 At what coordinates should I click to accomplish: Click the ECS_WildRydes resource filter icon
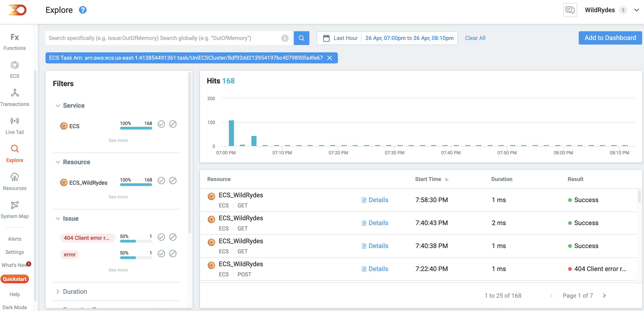[64, 182]
